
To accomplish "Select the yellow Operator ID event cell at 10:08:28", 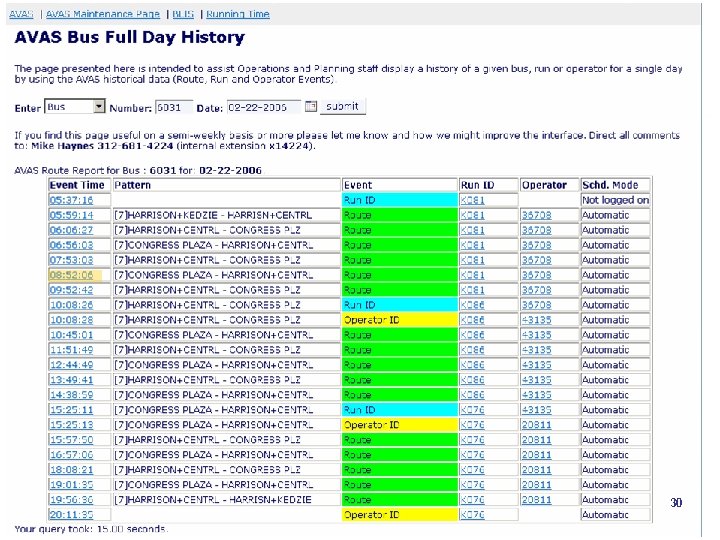I will click(x=399, y=320).
